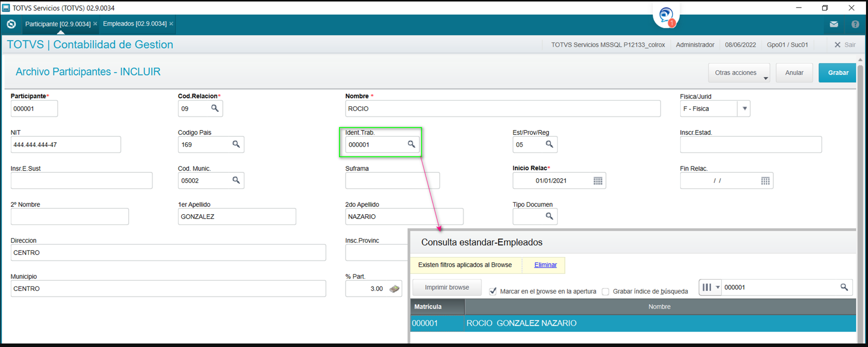This screenshot has height=347, width=868.
Task: Open Cod. Munic. lookup magnifier
Action: pyautogui.click(x=236, y=180)
